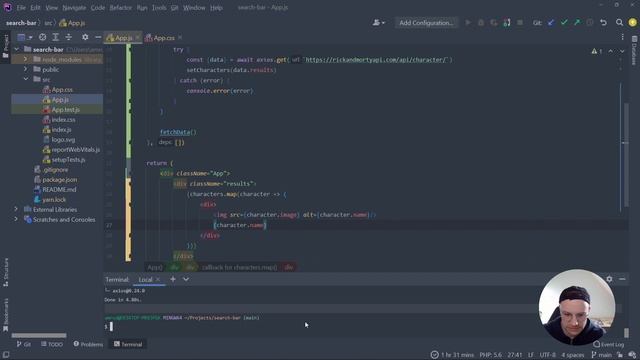Screen dimensions: 640x360
Task: Click the warning indicator in editor corner
Action: click(597, 51)
